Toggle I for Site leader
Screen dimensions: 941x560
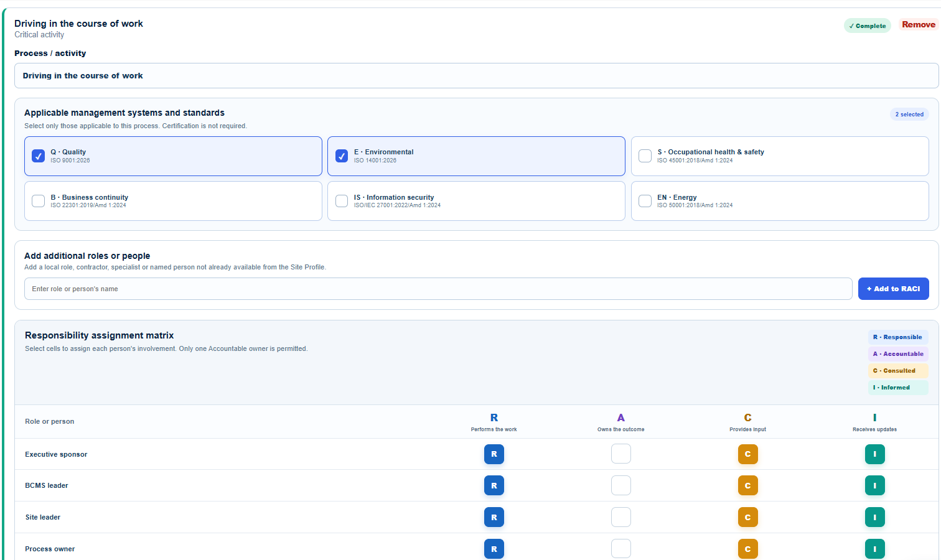(x=875, y=517)
